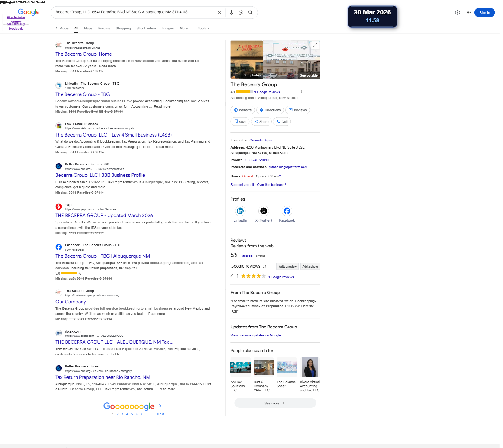Click accessibility feedback link
Screen dimensions: 503x448
[x=16, y=26]
